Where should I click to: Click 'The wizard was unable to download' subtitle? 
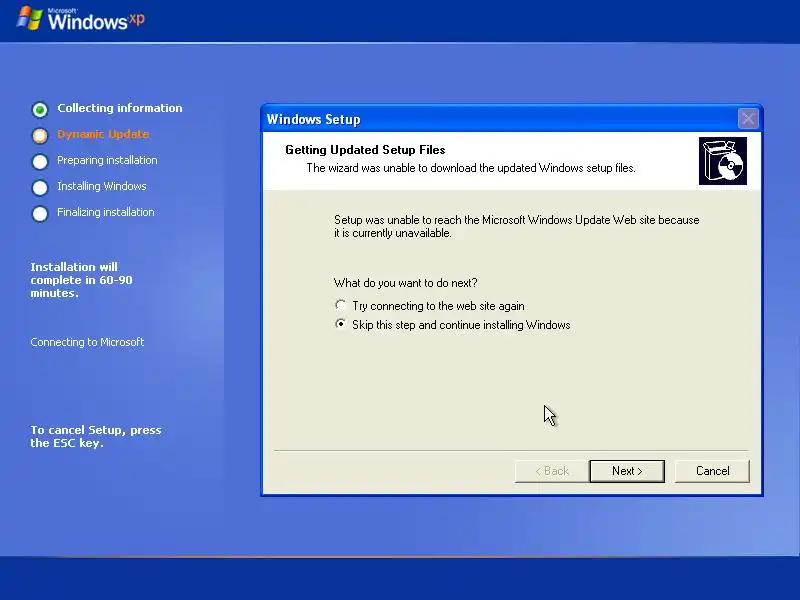pos(471,168)
